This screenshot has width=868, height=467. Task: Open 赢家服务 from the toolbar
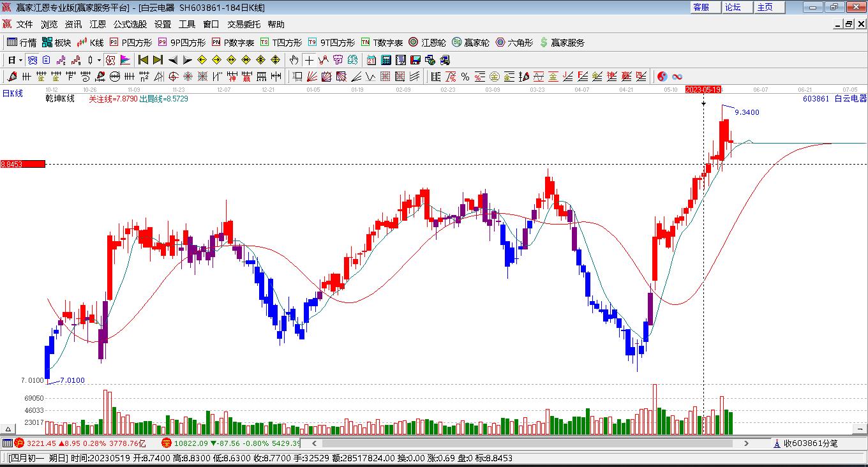tap(562, 43)
